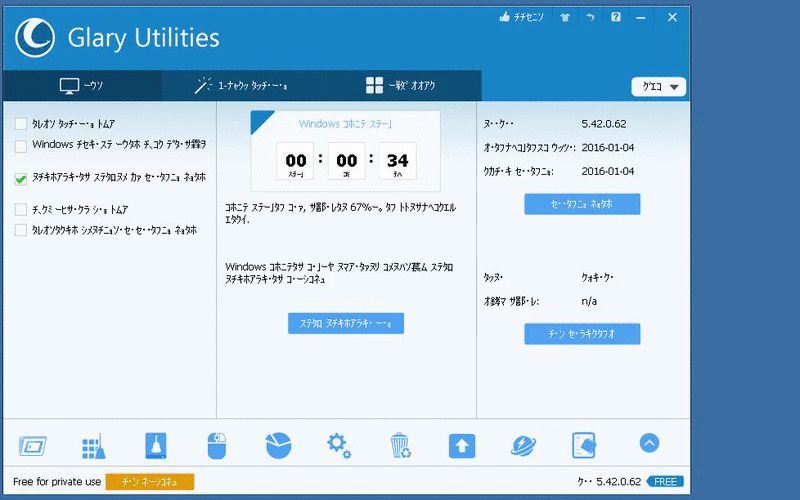The image size is (800, 500).
Task: Click the blue button below boot time description
Action: (x=346, y=323)
